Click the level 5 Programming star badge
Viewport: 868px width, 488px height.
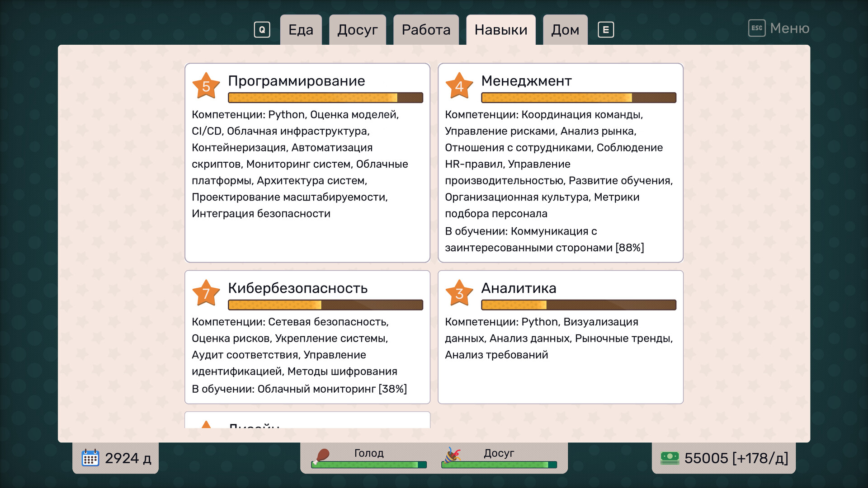point(206,86)
